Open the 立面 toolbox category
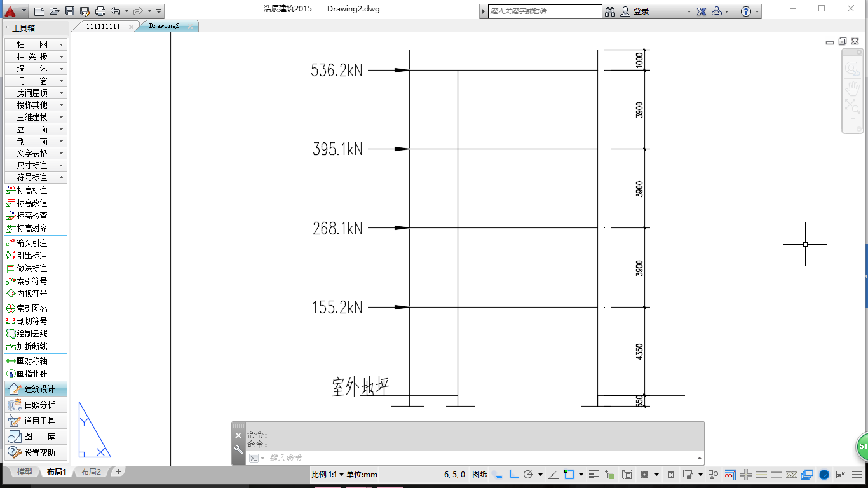Viewport: 868px width, 488px height. click(x=36, y=129)
